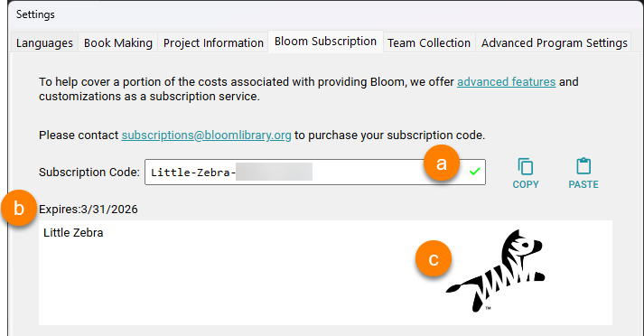Select the Bloom Subscription tab

tap(325, 42)
